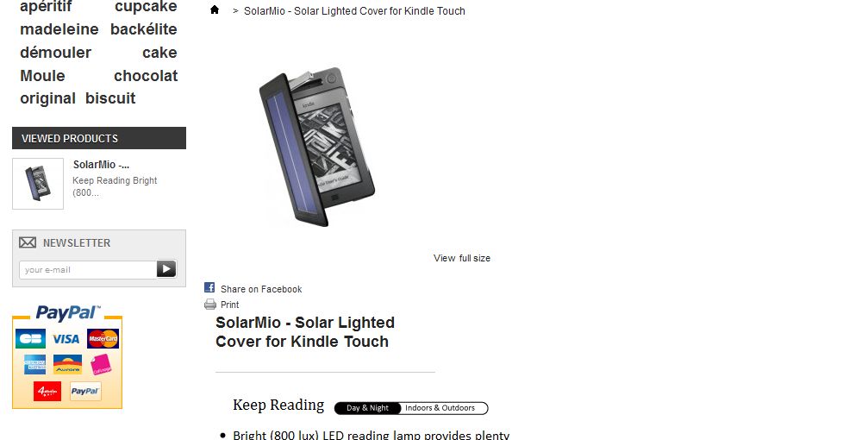Screen dimensions: 868x440
Task: Click the SolarMio title in viewed products
Action: click(102, 165)
